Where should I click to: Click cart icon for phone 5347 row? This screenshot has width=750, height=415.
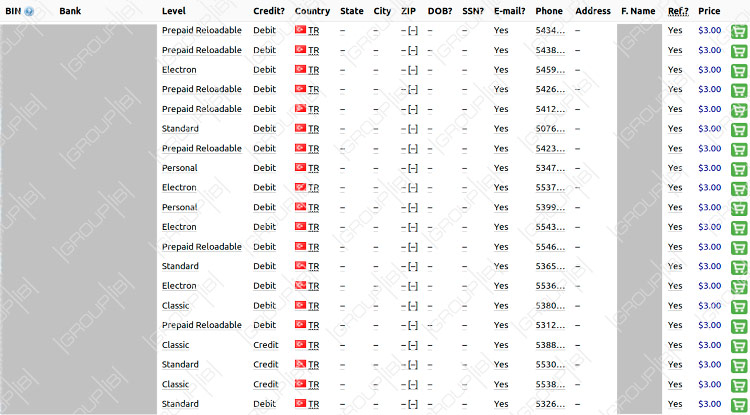pos(739,169)
